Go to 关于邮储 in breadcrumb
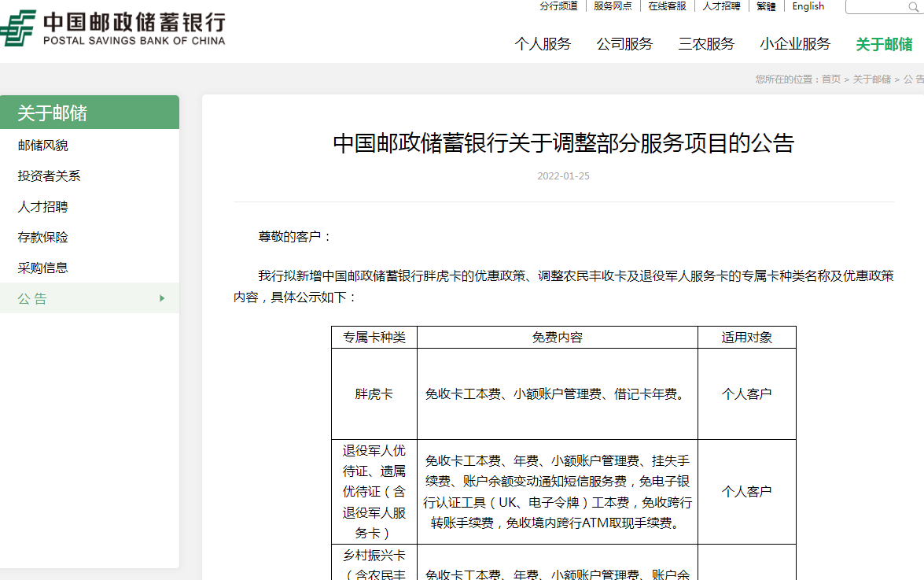924x580 pixels. [871, 79]
